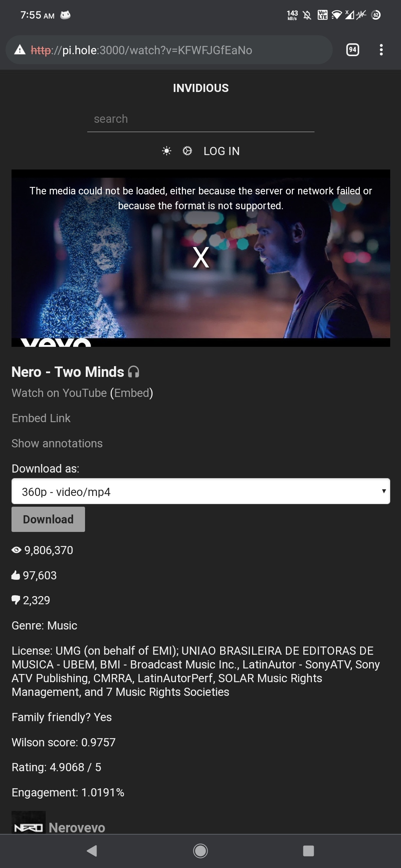Focus the search input field

(x=201, y=119)
